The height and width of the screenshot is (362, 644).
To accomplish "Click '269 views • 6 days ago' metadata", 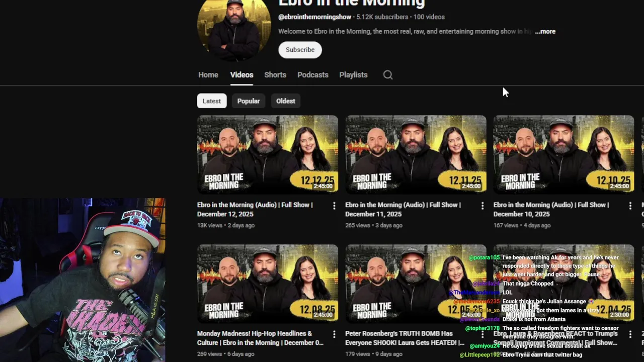I will tap(226, 354).
